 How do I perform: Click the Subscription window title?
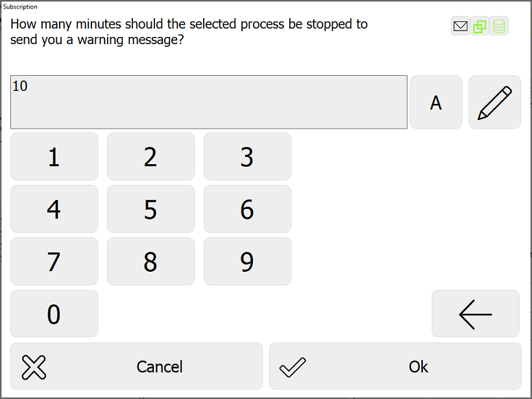coord(20,6)
